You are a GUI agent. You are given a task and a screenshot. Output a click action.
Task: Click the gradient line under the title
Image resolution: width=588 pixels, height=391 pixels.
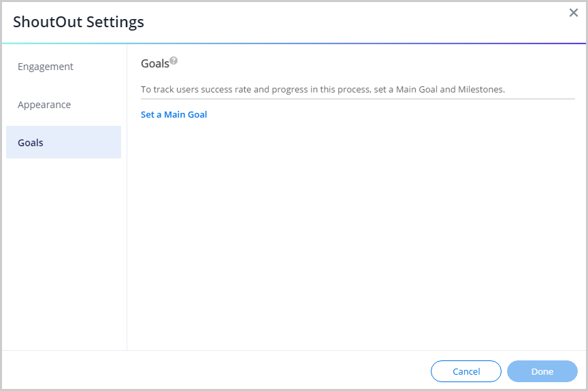[294, 44]
